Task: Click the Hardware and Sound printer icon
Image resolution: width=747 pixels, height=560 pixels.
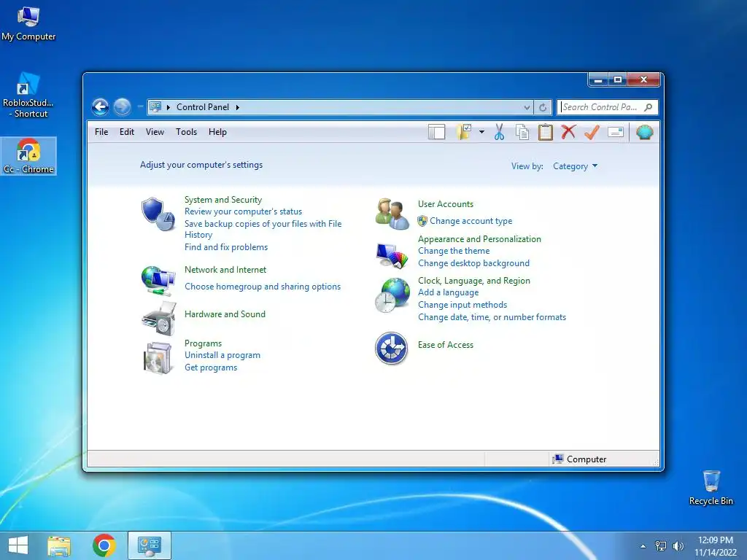Action: click(159, 318)
